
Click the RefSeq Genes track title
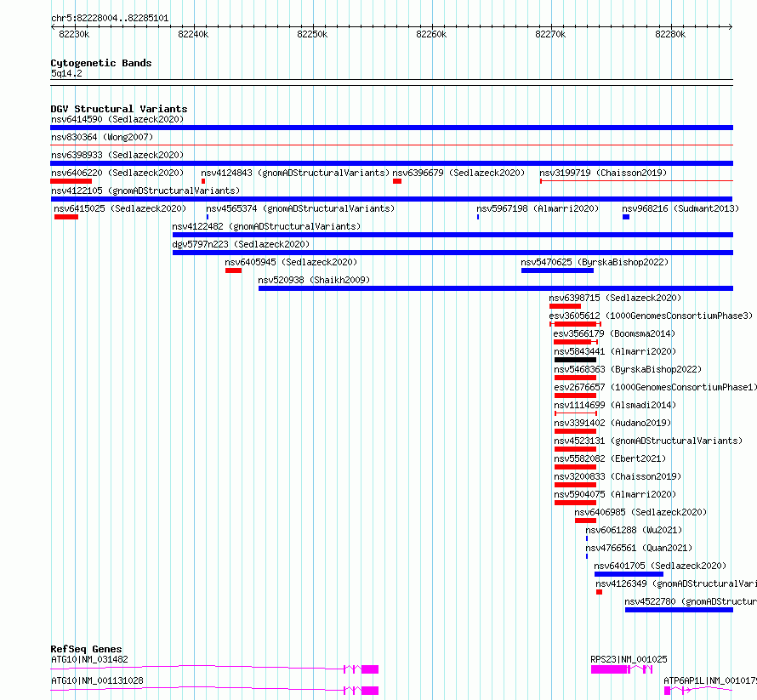click(x=86, y=649)
